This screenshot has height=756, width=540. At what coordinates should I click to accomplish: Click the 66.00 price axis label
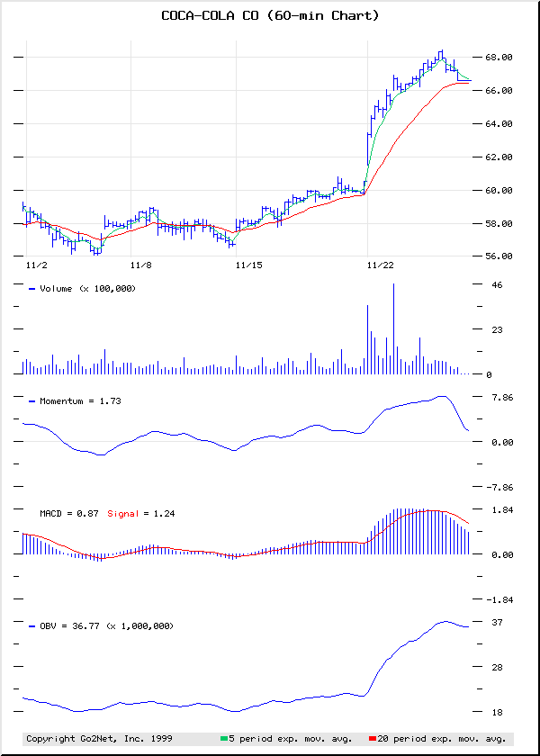(499, 91)
